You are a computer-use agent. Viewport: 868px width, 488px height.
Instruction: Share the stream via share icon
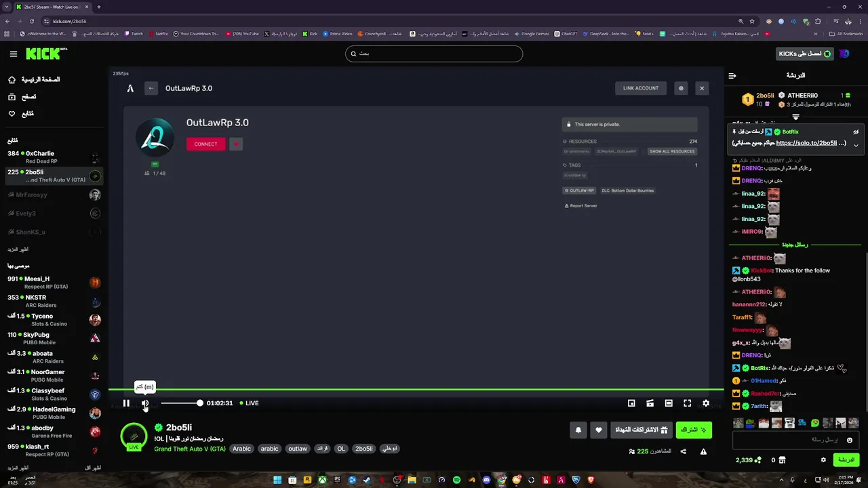coord(683,451)
